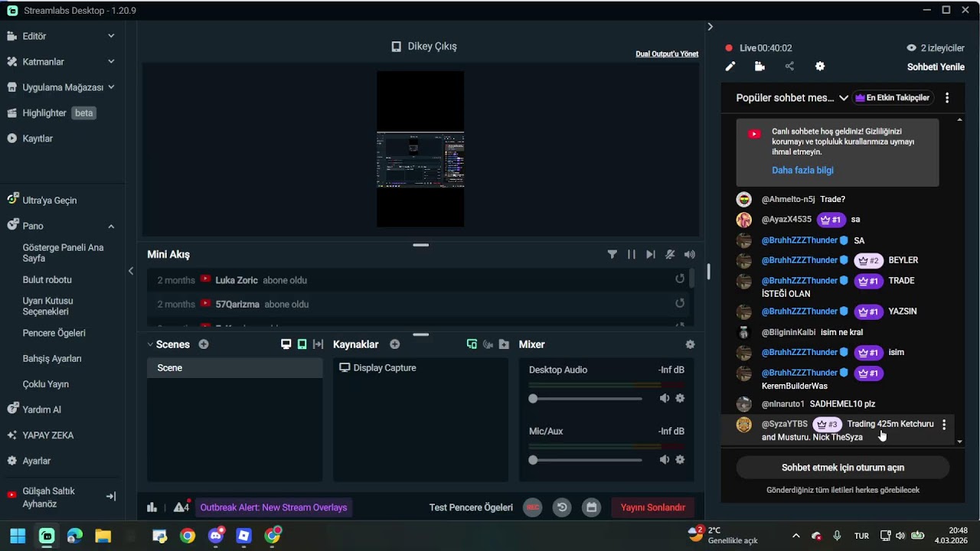Screen dimensions: 980x551
Task: Filter Mini Akış events with the funnel icon
Action: pos(612,254)
